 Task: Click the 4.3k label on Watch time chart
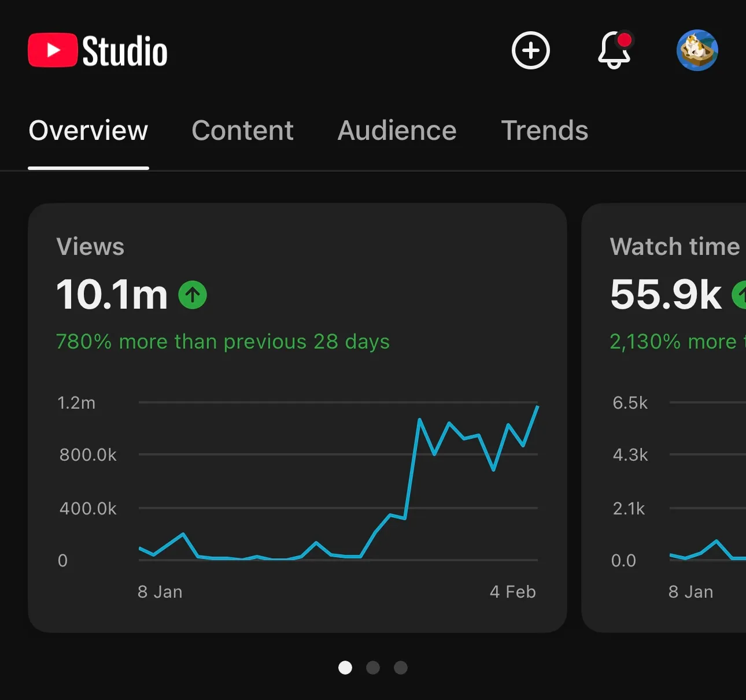[630, 455]
